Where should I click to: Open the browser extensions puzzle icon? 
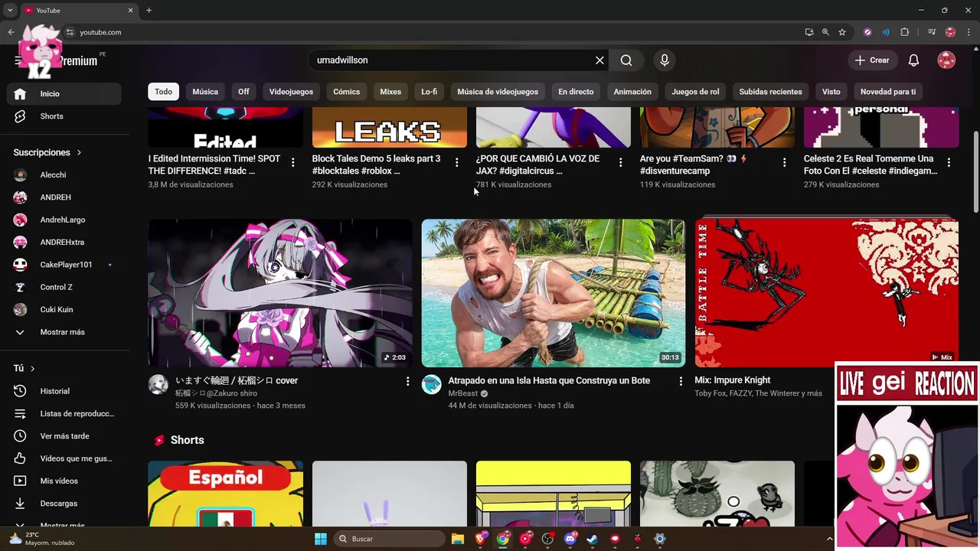905,32
